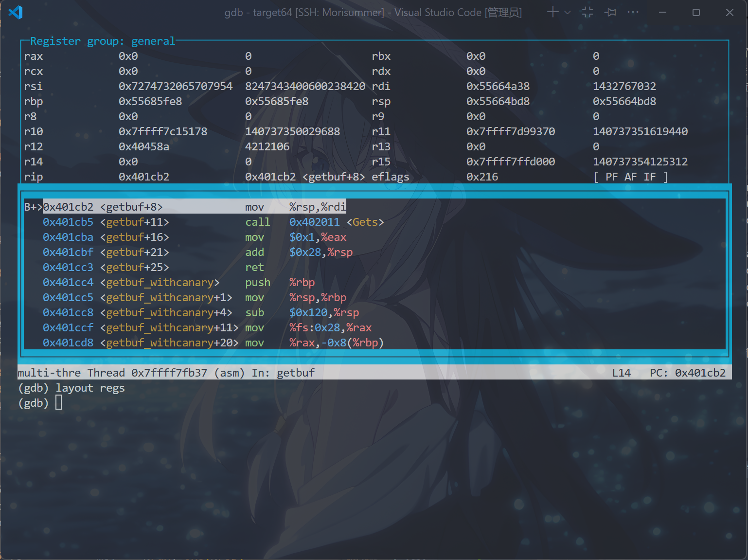Open the more actions ellipsis menu
The height and width of the screenshot is (560, 748).
click(633, 12)
